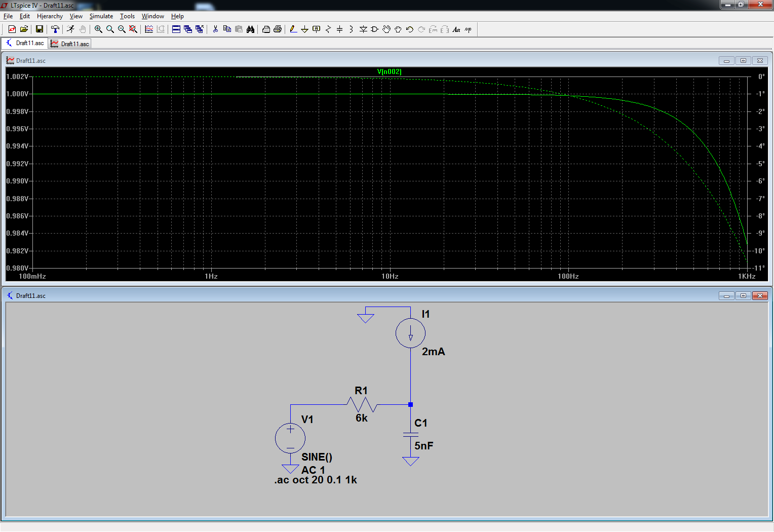
Task: Select the SPICE Directive .op tool
Action: click(468, 29)
